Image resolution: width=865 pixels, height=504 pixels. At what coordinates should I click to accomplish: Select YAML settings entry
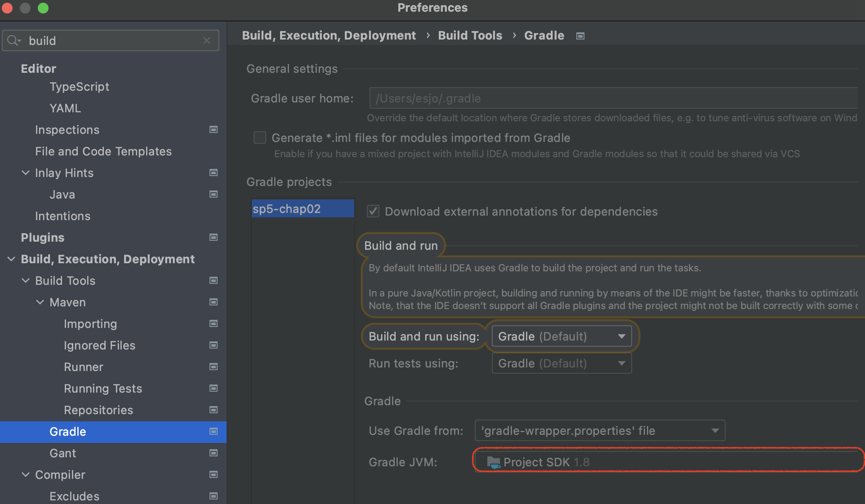65,108
